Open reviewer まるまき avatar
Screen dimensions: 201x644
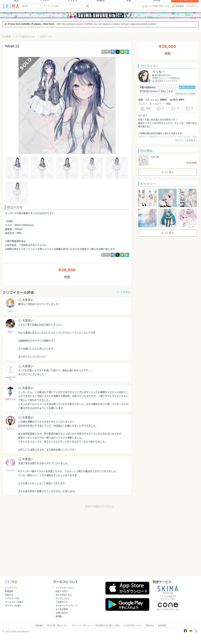coord(10,421)
